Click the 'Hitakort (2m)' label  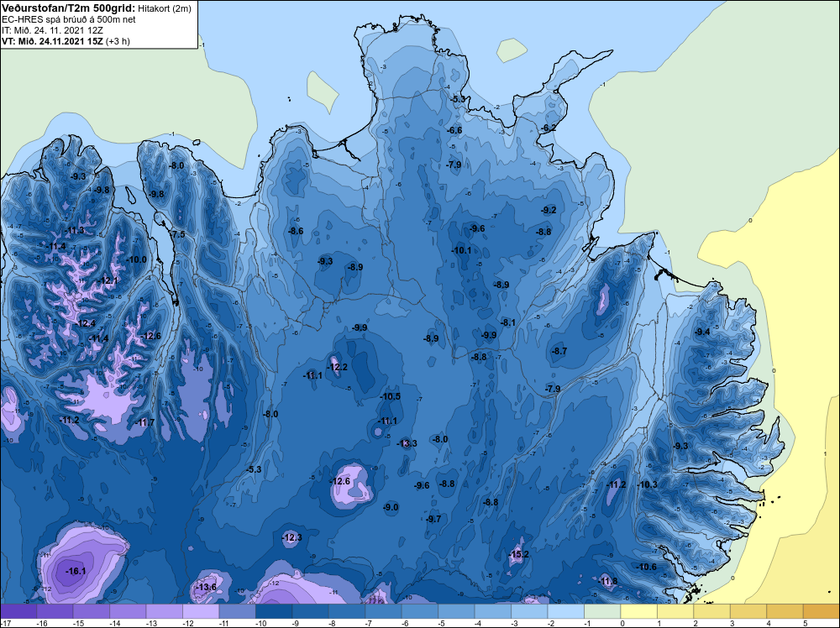[x=165, y=8]
